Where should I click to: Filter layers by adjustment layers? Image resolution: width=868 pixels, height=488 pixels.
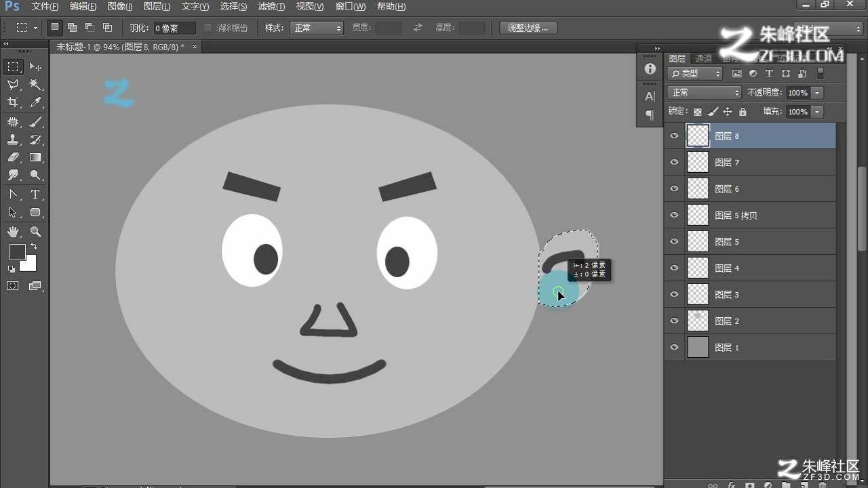pyautogui.click(x=753, y=73)
